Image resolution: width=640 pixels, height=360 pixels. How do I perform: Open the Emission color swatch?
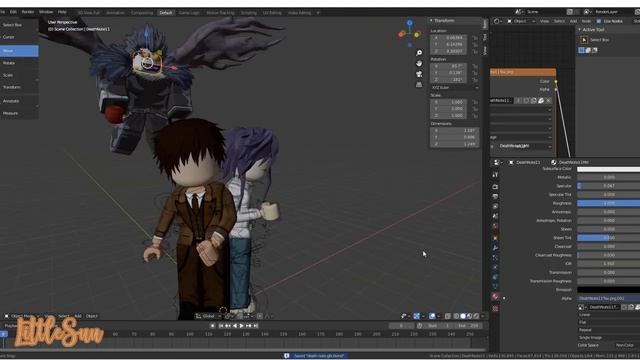(609, 290)
